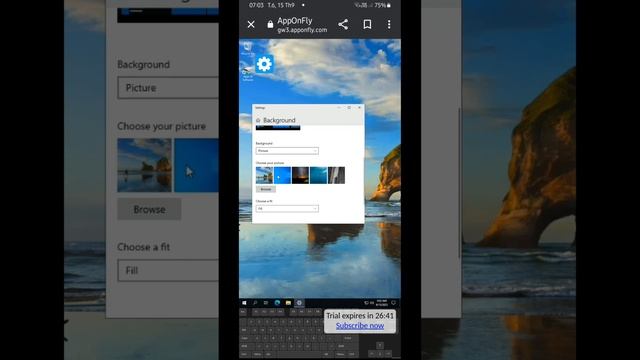The image size is (640, 360).
Task: Tap the bookmark icon in browser bar
Action: (367, 24)
